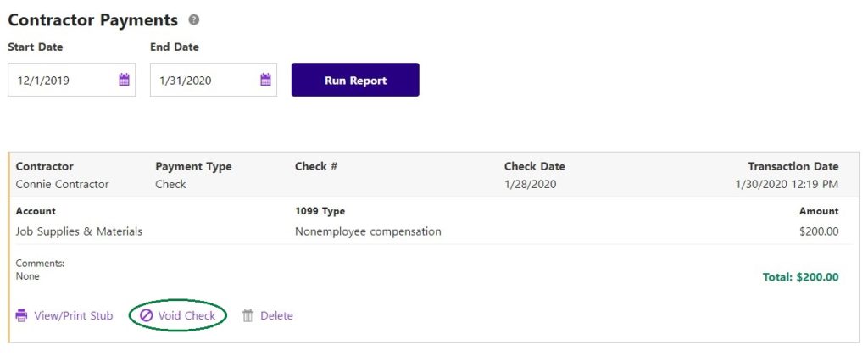
Task: Click the Nonemployee compensation 1099 type
Action: (x=368, y=231)
